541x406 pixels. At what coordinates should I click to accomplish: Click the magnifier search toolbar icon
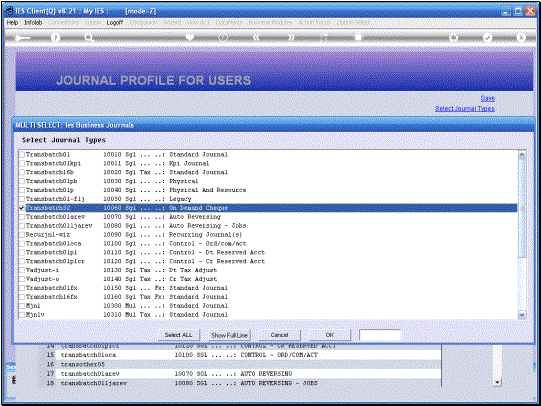click(x=89, y=38)
